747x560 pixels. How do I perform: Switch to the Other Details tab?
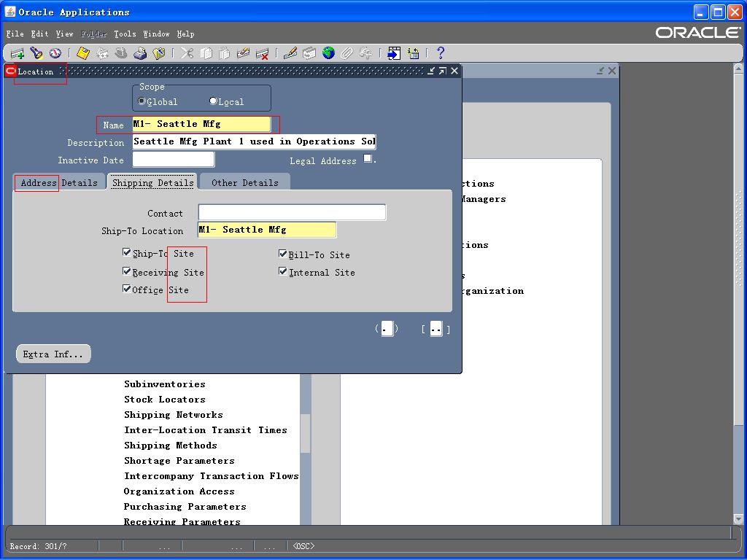[245, 182]
